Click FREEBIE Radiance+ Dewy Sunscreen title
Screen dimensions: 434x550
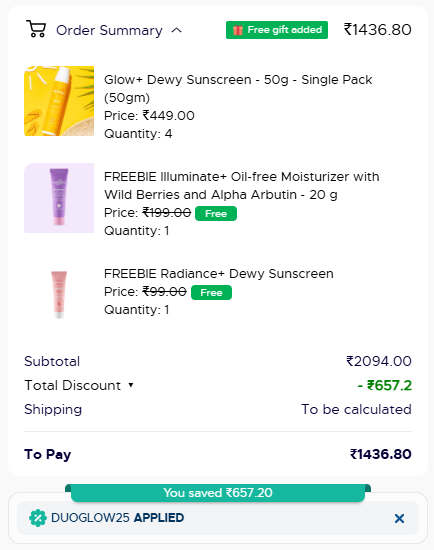[x=219, y=274]
